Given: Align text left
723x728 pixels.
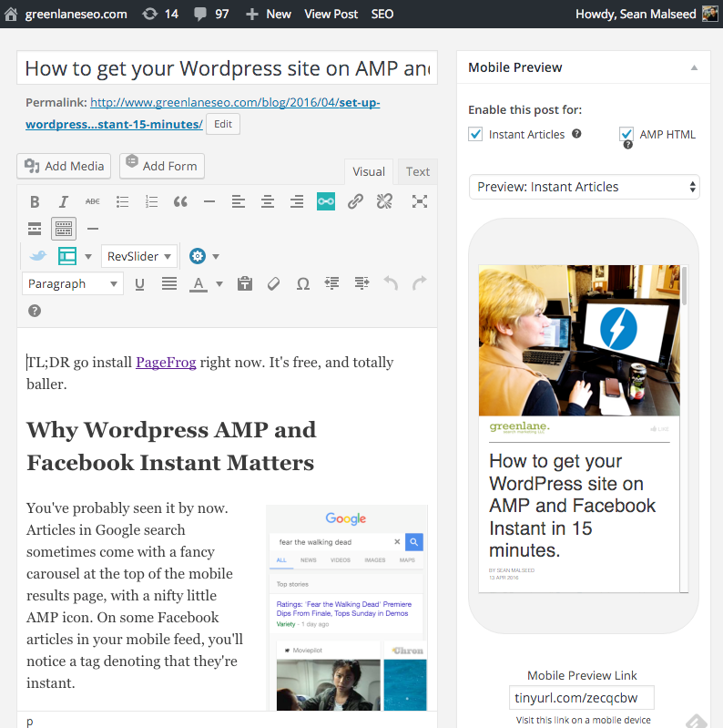Looking at the screenshot, I should tap(239, 202).
